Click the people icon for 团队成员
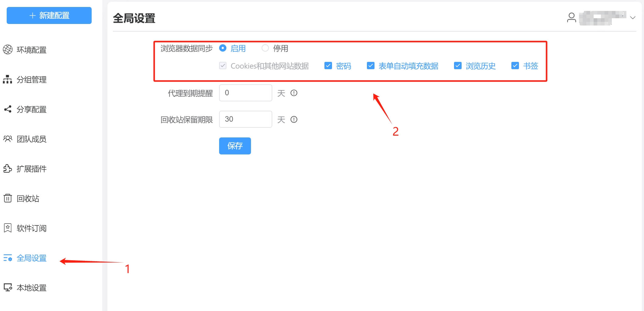Screen dimensions: 644x311 coord(8,139)
